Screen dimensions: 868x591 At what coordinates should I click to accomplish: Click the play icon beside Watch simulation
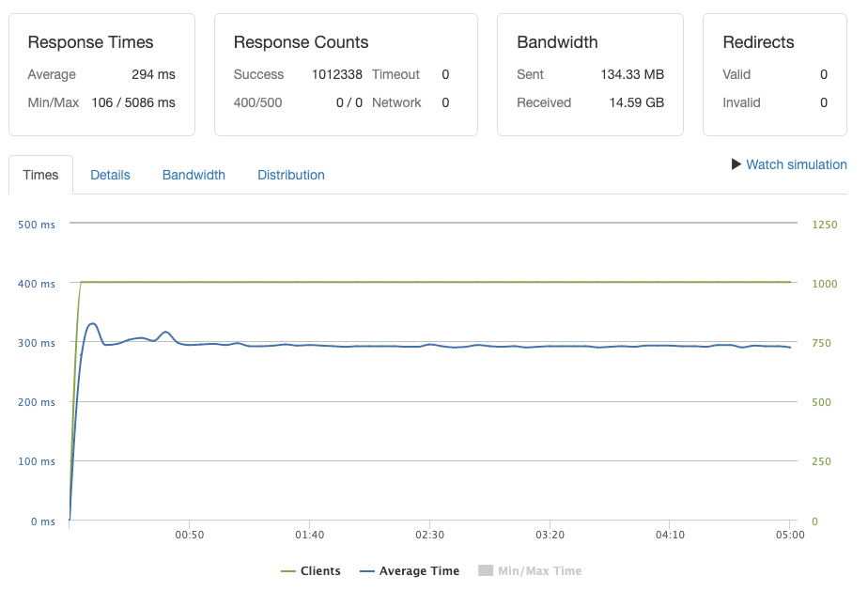(x=736, y=164)
